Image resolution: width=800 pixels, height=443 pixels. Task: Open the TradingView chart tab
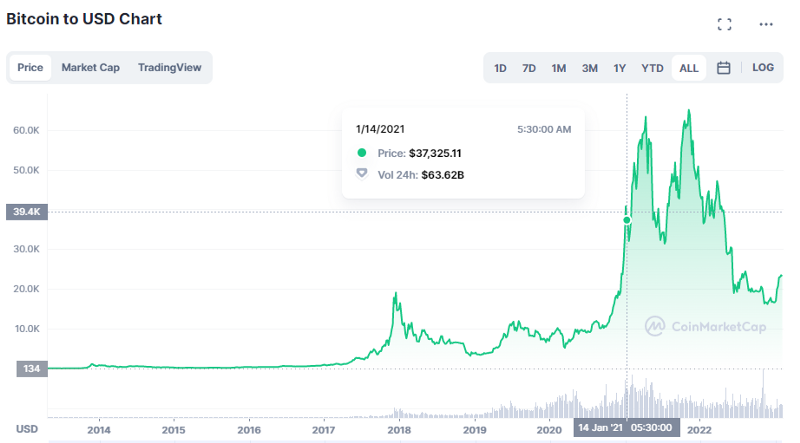click(169, 68)
